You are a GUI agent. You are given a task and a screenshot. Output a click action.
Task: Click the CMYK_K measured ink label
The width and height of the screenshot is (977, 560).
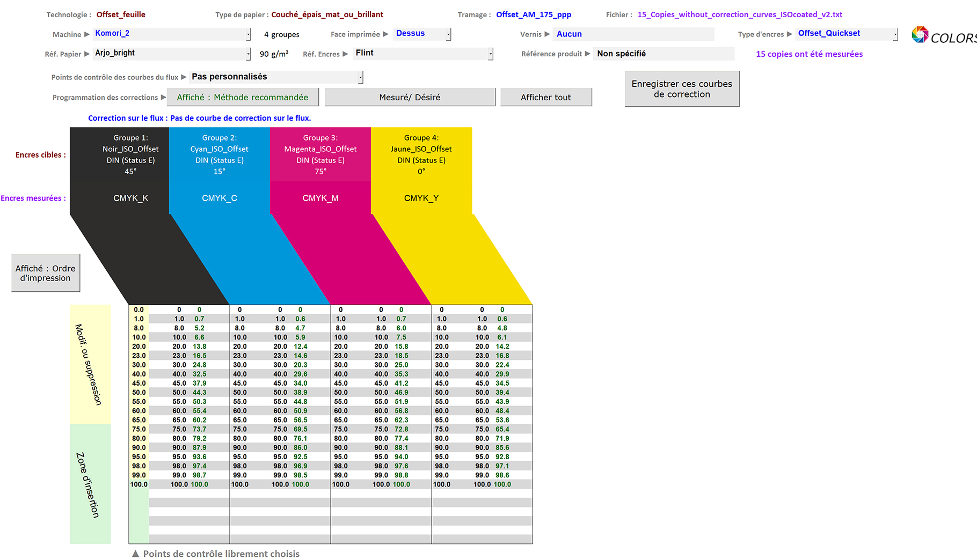coord(130,198)
